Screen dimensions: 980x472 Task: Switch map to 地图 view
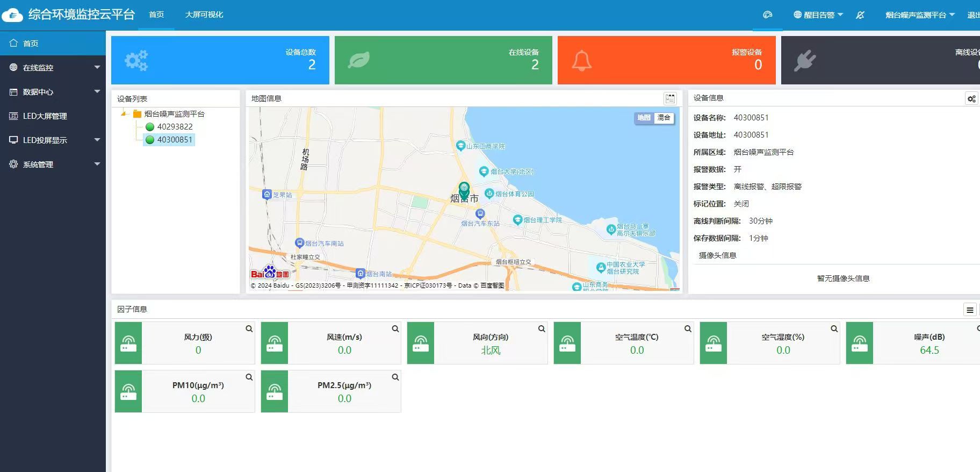point(644,118)
